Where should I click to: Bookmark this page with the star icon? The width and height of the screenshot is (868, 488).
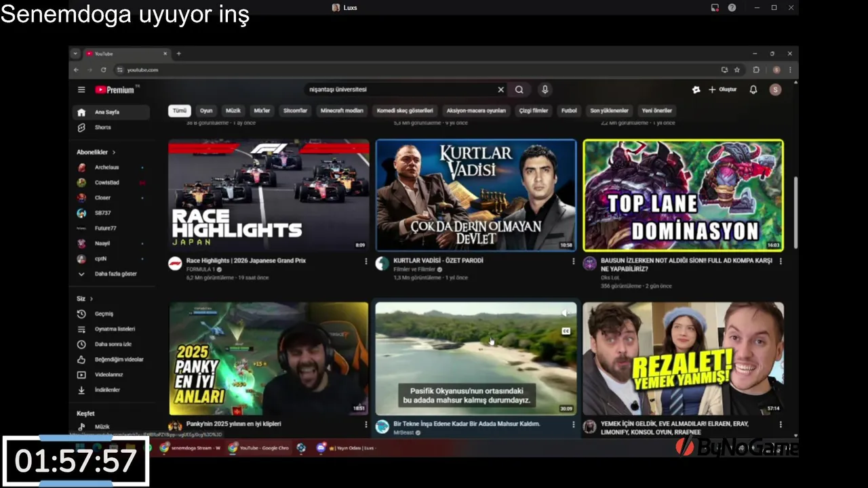737,70
